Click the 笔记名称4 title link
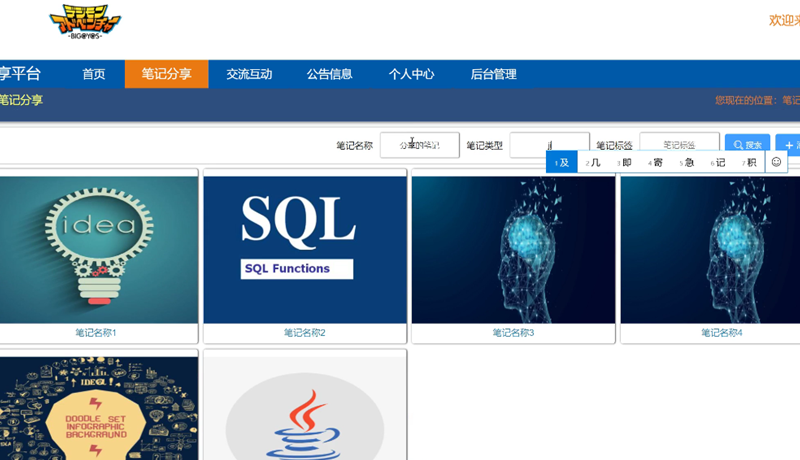 point(722,333)
